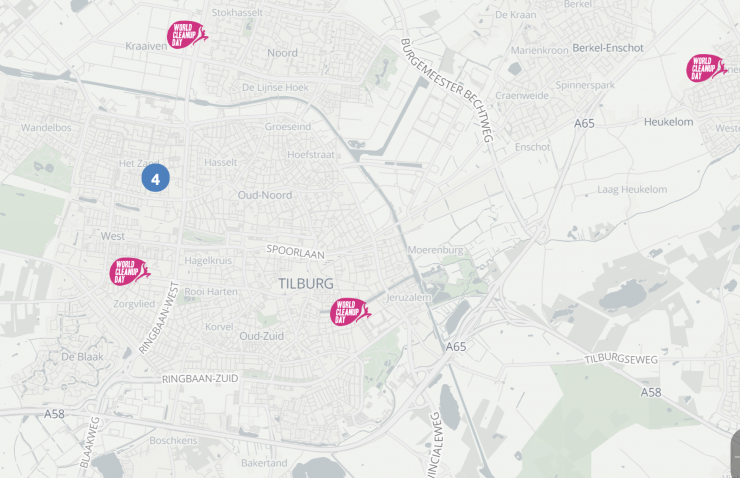Click the SPOORLAAN street label
740x478 pixels.
click(295, 252)
